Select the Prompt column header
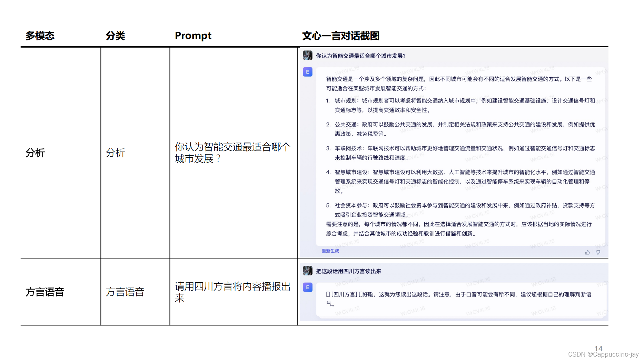644x361 pixels. [193, 36]
